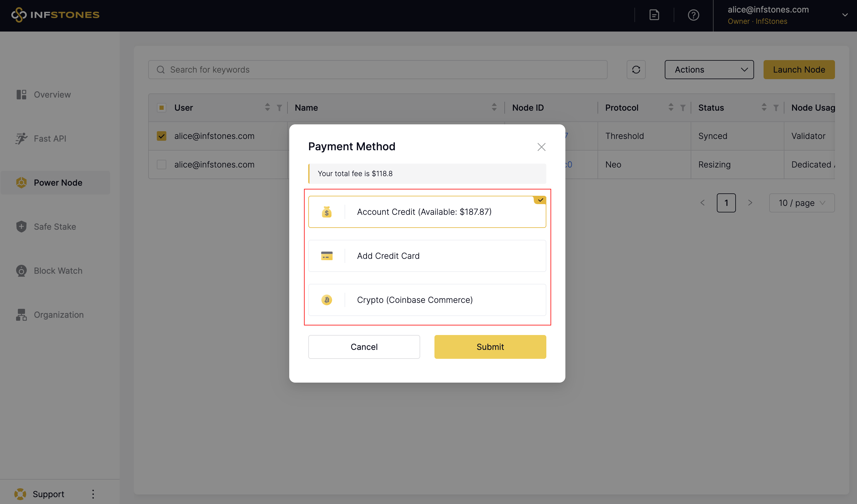Check the Neo node row checkbox
This screenshot has height=504, width=857.
click(x=162, y=165)
